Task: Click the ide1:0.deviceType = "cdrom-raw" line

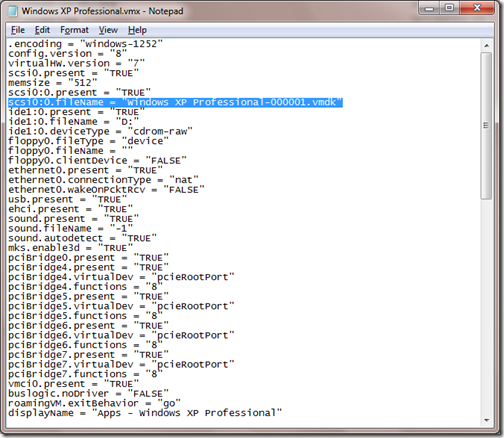Action: [100, 131]
